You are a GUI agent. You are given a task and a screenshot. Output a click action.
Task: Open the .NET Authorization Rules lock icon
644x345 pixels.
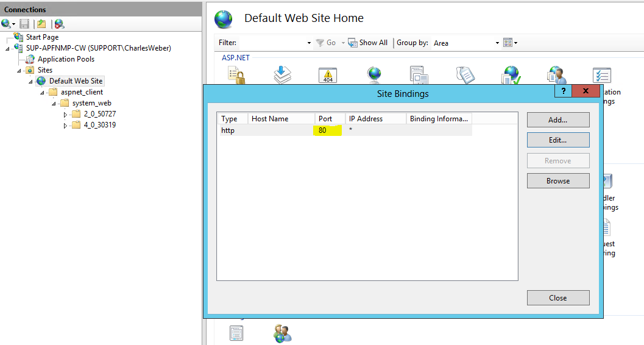[236, 76]
